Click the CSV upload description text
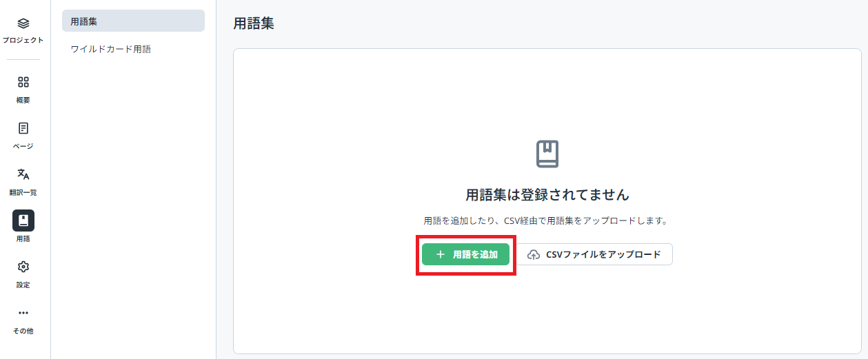This screenshot has width=868, height=359. pos(547,221)
